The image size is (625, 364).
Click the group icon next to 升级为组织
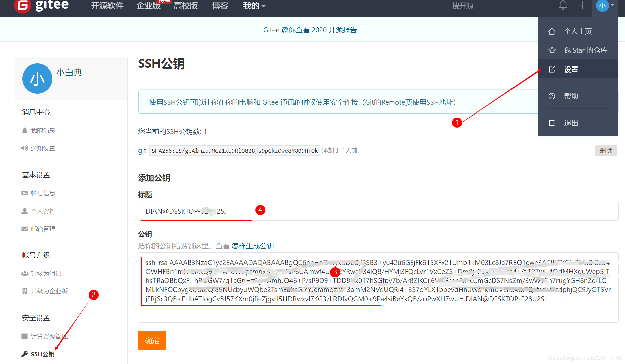(25, 273)
